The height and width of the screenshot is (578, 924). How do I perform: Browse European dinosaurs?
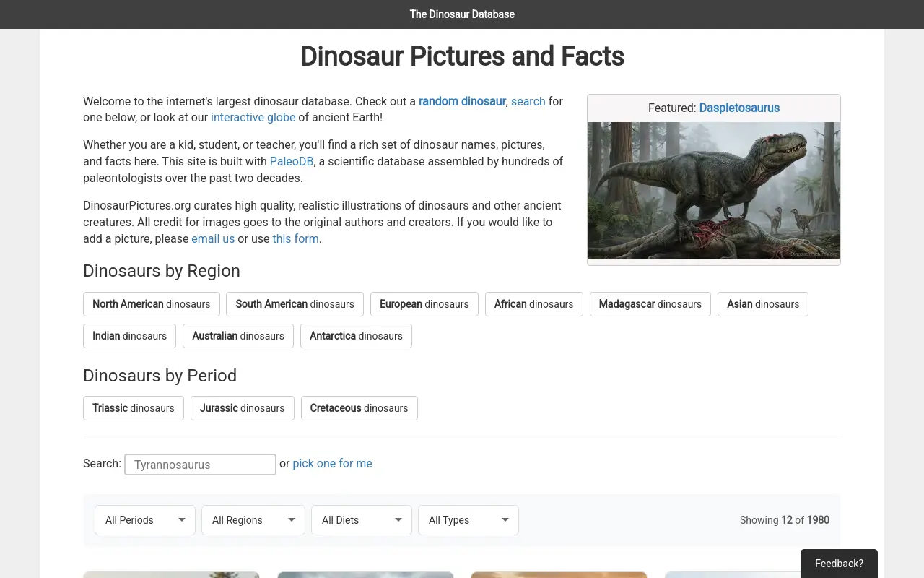pyautogui.click(x=424, y=304)
